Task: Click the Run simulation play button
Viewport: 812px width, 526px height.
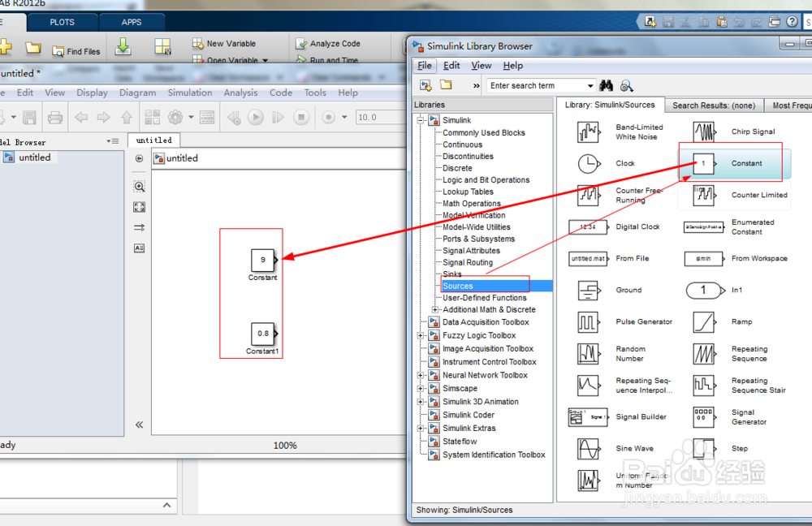Action: (255, 118)
